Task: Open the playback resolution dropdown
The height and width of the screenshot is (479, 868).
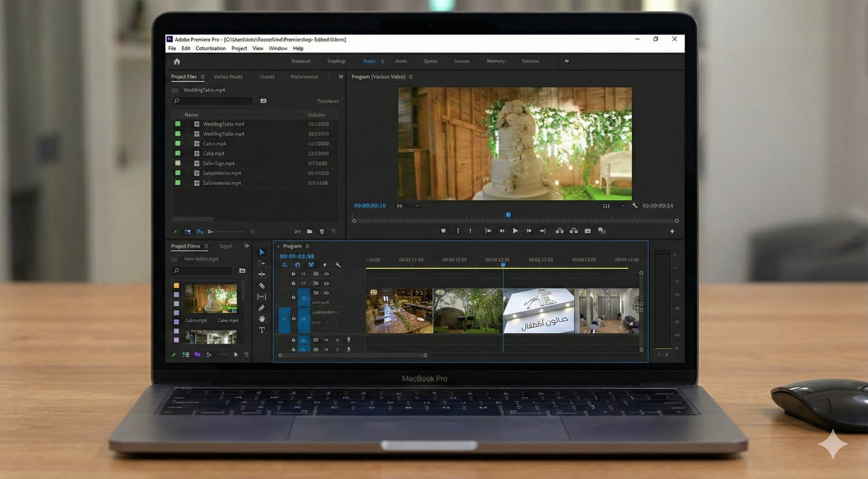Action: [613, 206]
